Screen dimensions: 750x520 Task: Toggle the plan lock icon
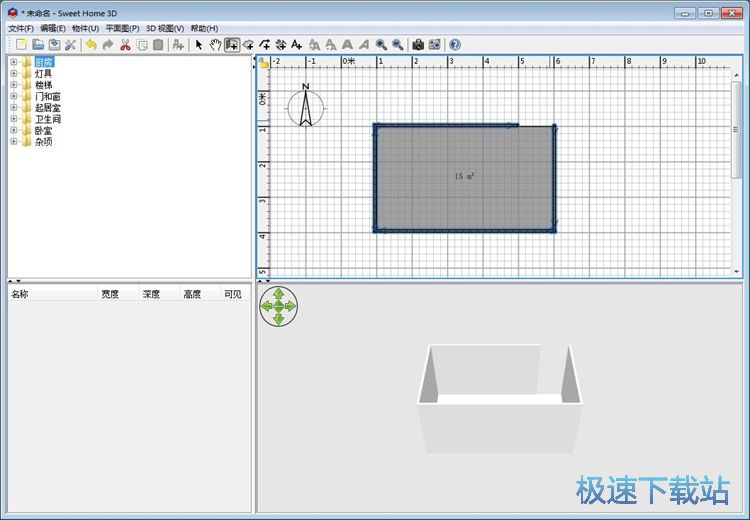click(264, 62)
